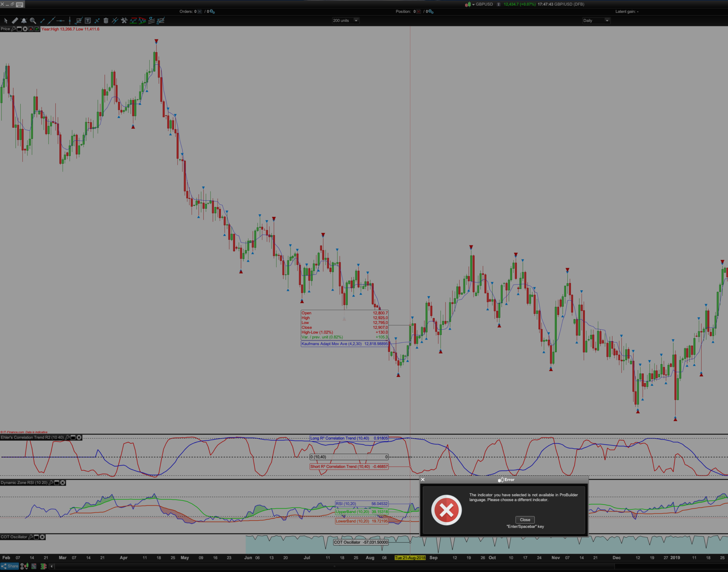
Task: Select the horizontal line drawing tool
Action: (x=60, y=21)
